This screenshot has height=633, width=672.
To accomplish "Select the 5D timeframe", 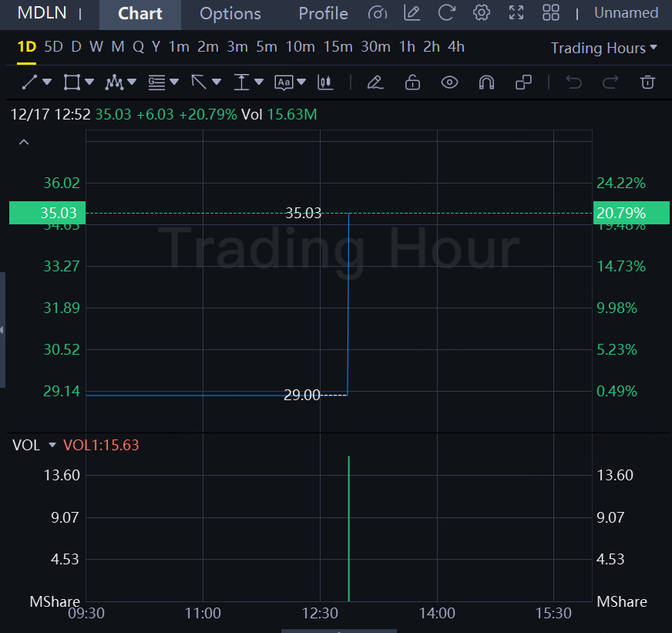I will [x=54, y=47].
